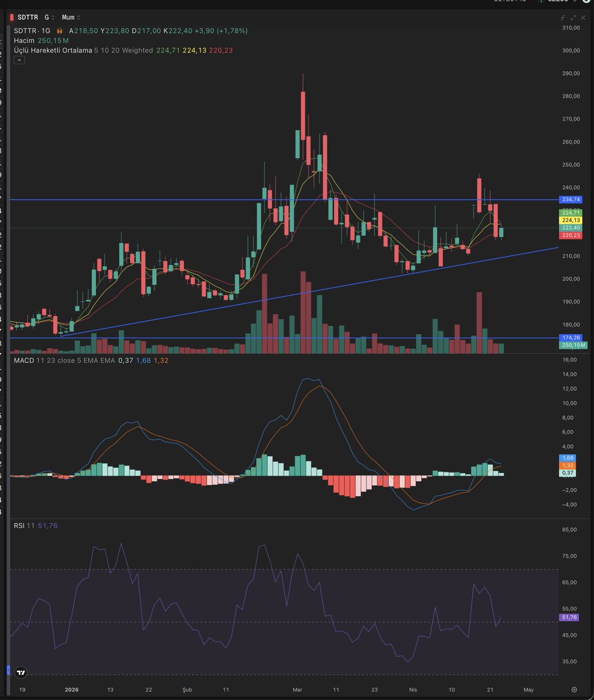Screen dimensions: 594x700
Task: Click the green 224,71 moving average label
Action: (570, 212)
